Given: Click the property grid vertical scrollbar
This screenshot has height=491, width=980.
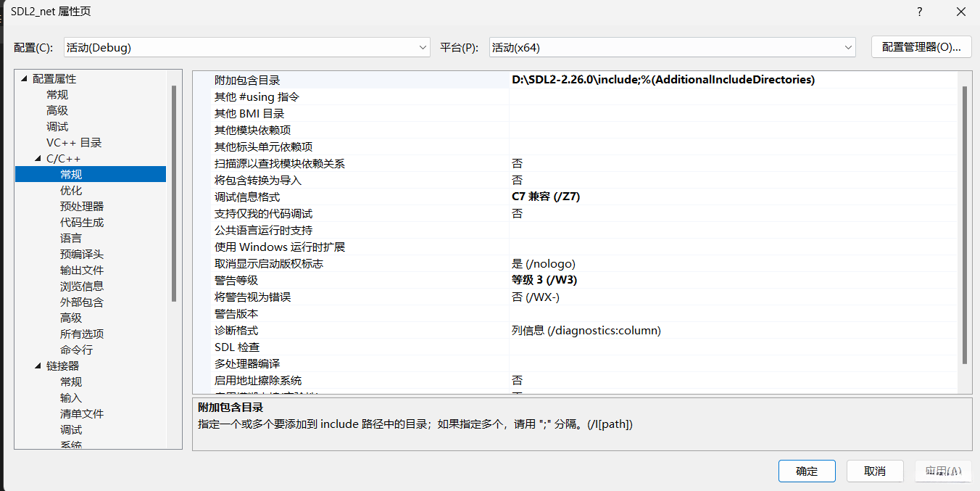Looking at the screenshot, I should pyautogui.click(x=964, y=225).
